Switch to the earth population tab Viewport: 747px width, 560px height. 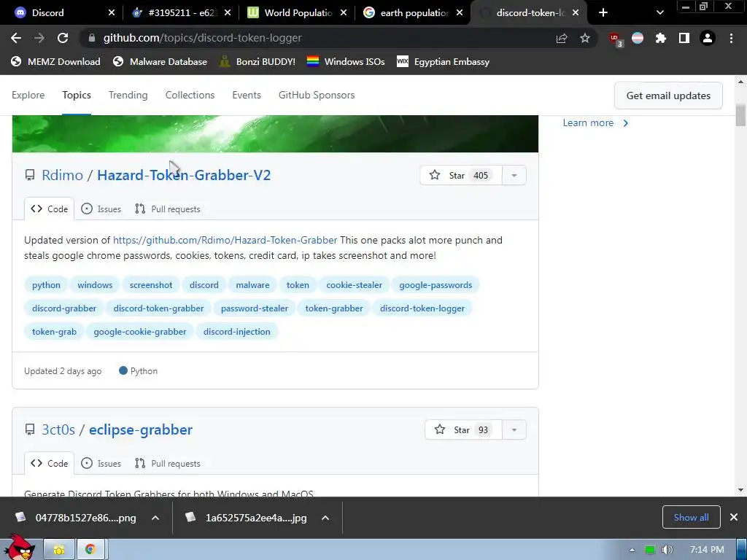pos(413,13)
